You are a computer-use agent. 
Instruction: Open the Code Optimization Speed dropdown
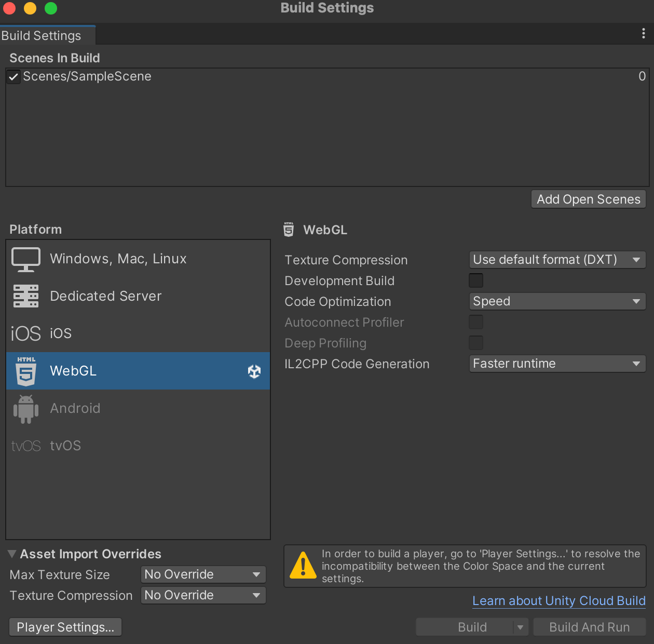(x=557, y=301)
